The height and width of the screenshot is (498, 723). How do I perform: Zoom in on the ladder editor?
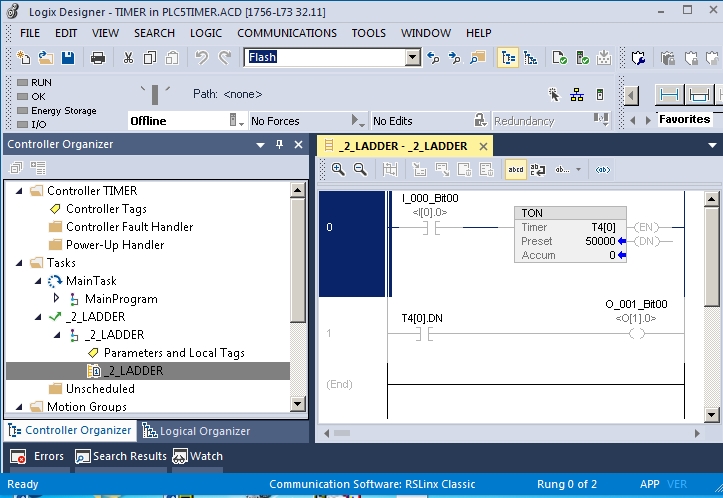tap(338, 170)
